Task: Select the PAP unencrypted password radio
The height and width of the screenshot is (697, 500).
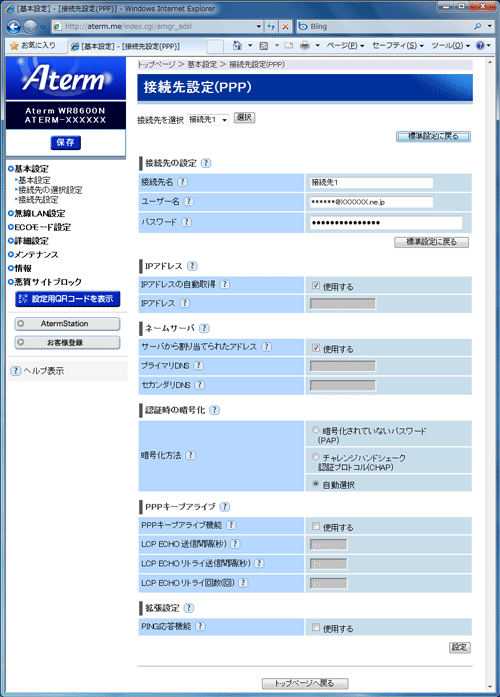Action: [x=316, y=430]
